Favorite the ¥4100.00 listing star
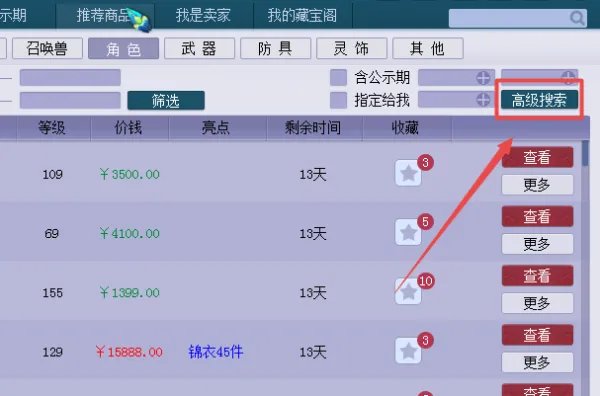600x396 pixels. point(408,232)
